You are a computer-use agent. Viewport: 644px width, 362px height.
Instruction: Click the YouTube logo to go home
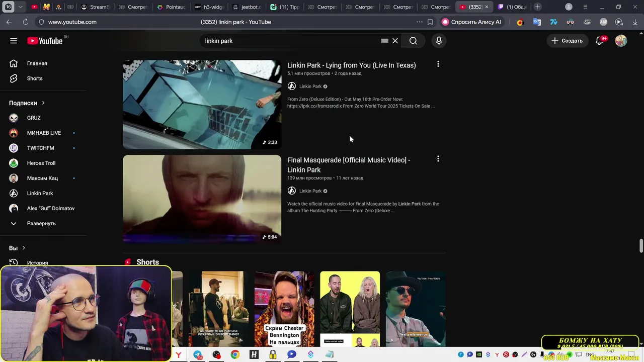tap(45, 41)
